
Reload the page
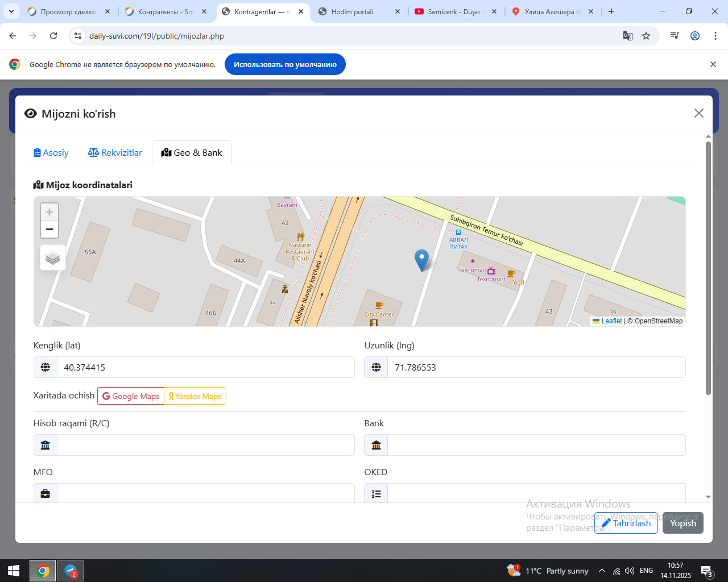click(53, 36)
